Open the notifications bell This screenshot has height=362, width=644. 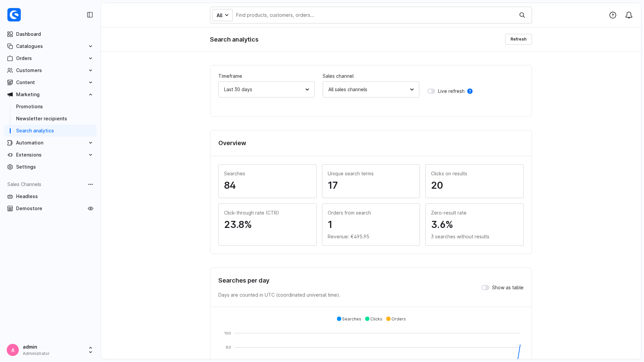click(629, 15)
